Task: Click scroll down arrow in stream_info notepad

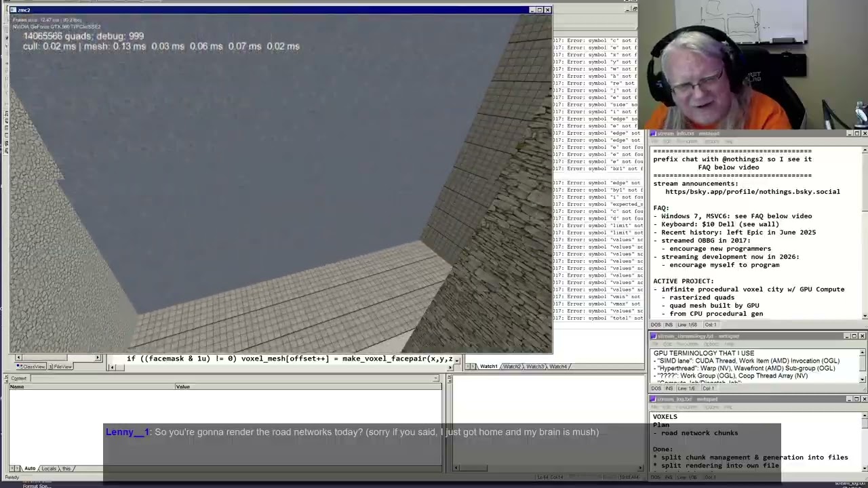Action: point(863,314)
